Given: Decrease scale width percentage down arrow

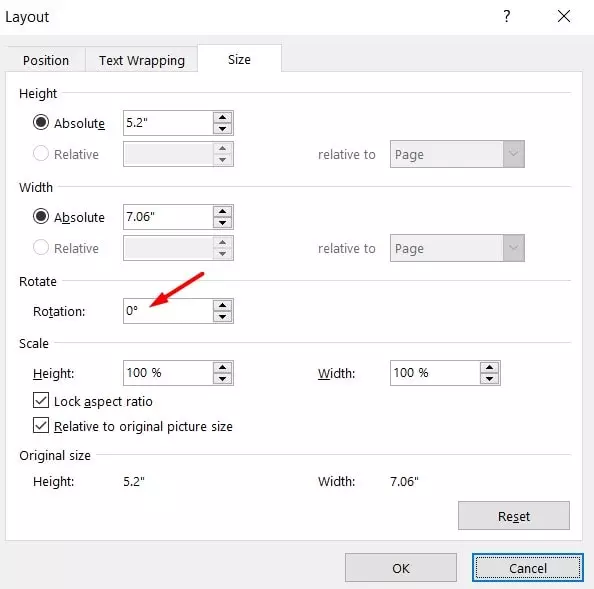Looking at the screenshot, I should (x=489, y=379).
